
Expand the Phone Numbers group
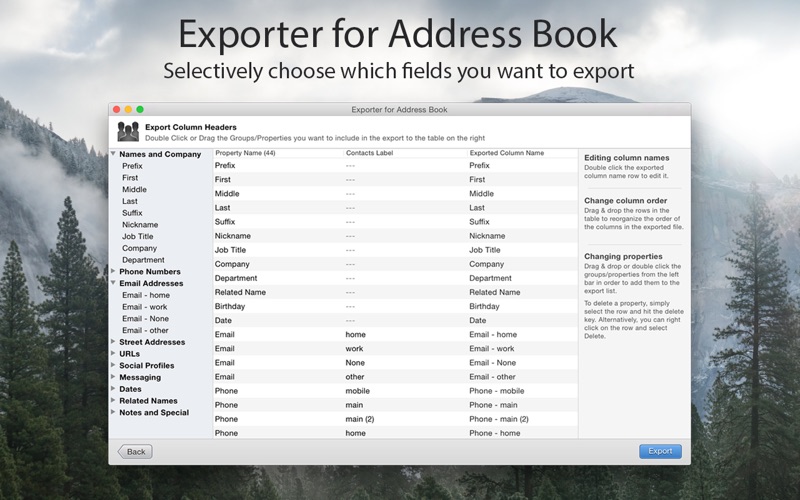[113, 271]
